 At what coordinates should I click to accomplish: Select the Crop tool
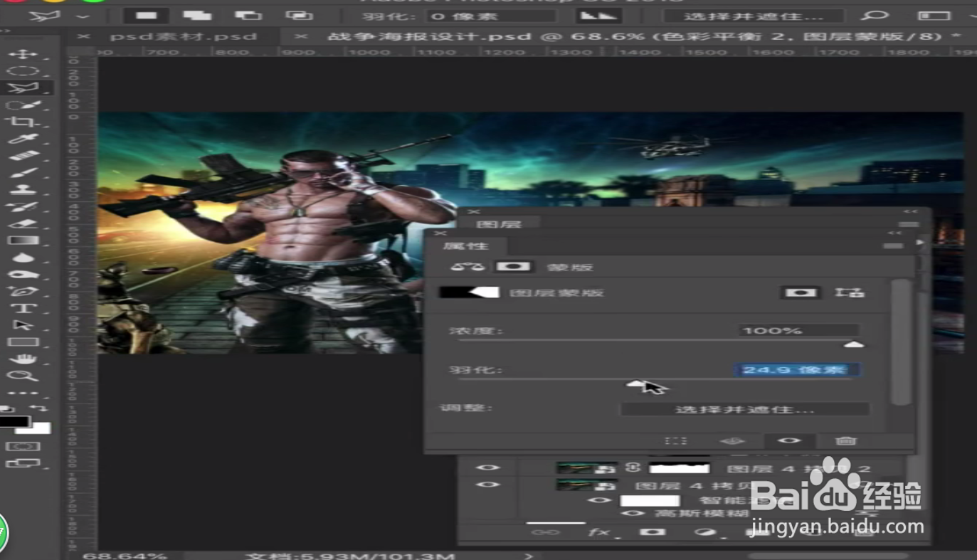(23, 122)
